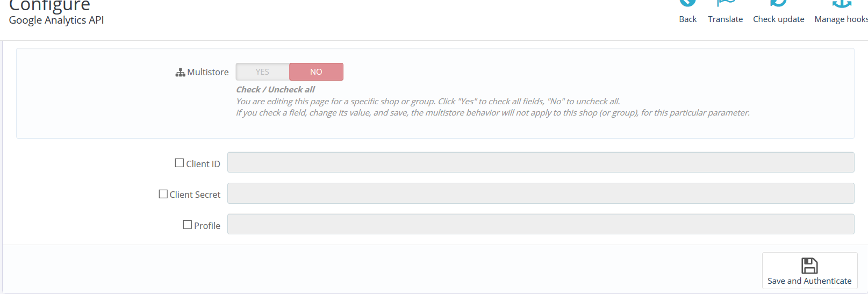Click the Translate flag icon
The width and height of the screenshot is (868, 294).
tap(725, 3)
